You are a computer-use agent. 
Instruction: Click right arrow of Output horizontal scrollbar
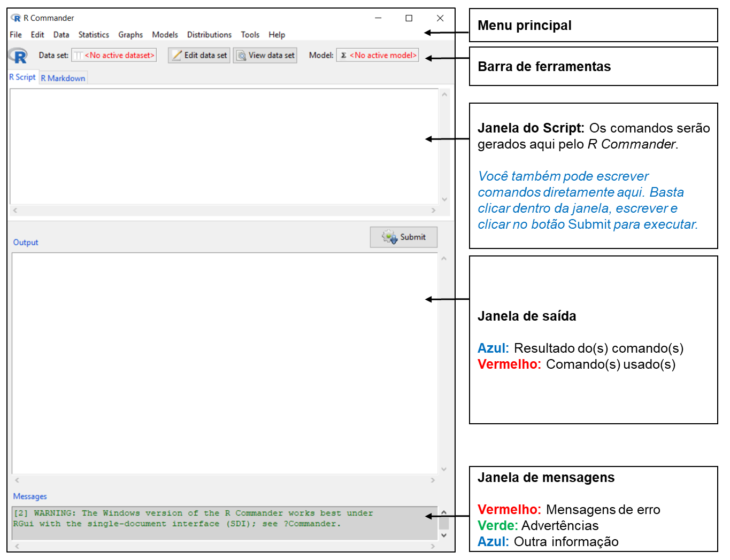pos(433,480)
